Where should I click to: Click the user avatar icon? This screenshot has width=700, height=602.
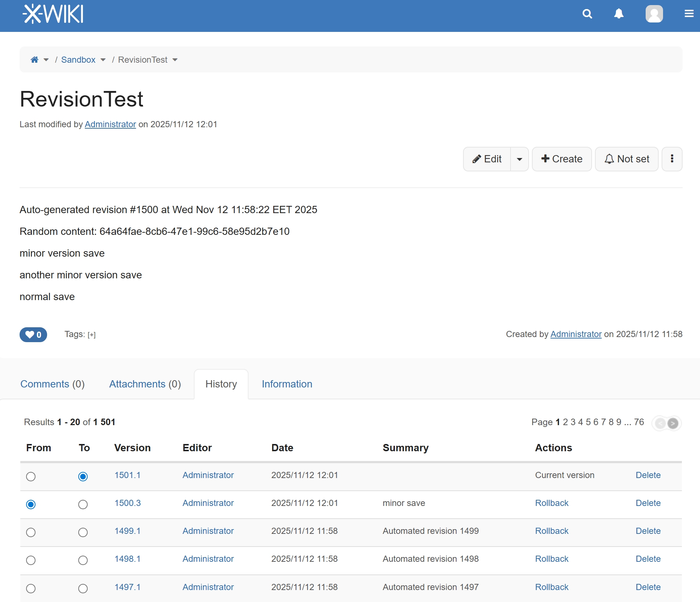point(654,14)
